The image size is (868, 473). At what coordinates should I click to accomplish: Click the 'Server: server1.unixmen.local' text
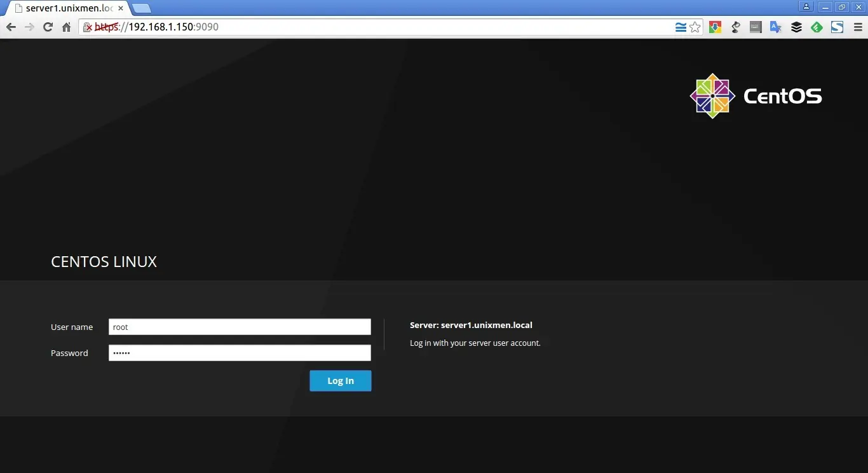pyautogui.click(x=471, y=325)
